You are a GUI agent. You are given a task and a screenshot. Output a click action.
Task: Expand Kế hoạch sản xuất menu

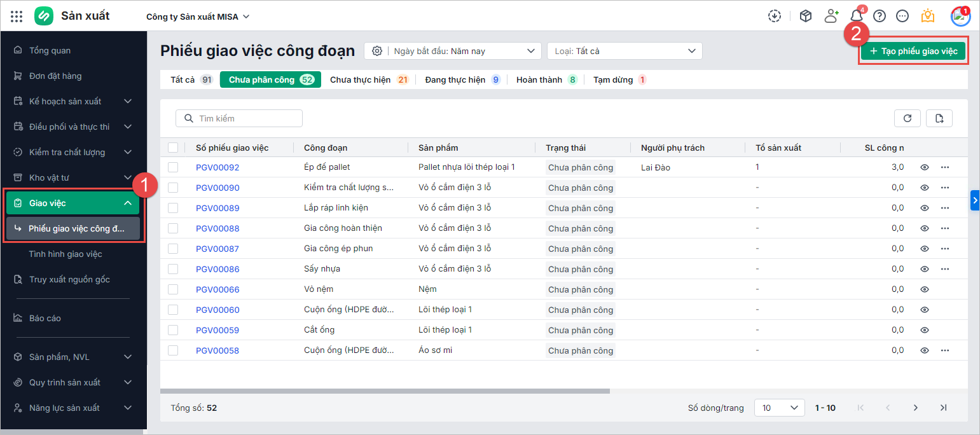click(x=73, y=101)
